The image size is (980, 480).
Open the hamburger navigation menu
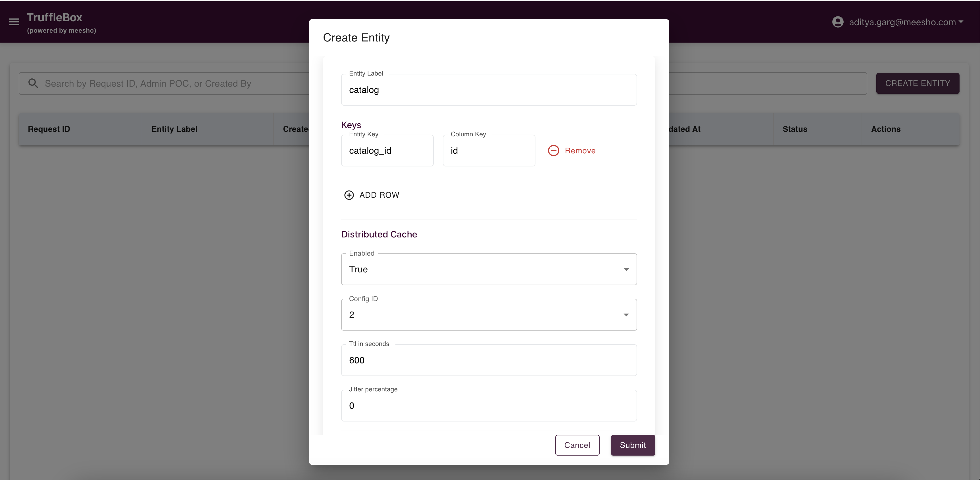(14, 22)
